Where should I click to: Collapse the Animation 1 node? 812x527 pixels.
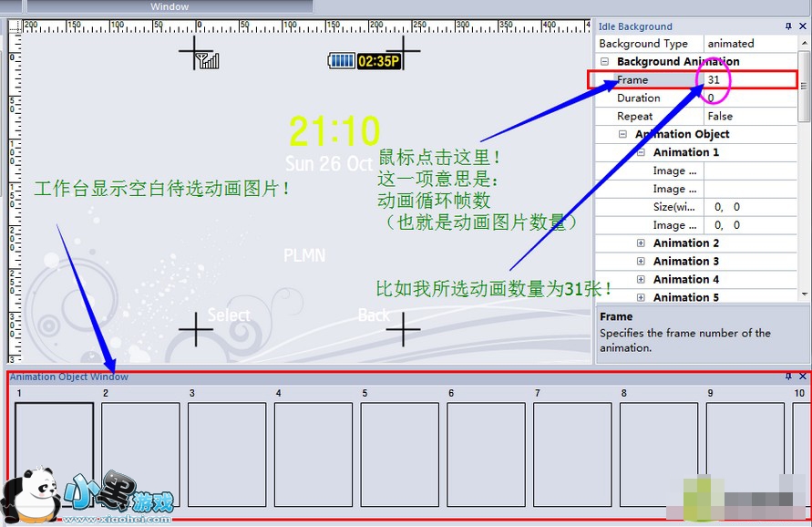[x=641, y=152]
